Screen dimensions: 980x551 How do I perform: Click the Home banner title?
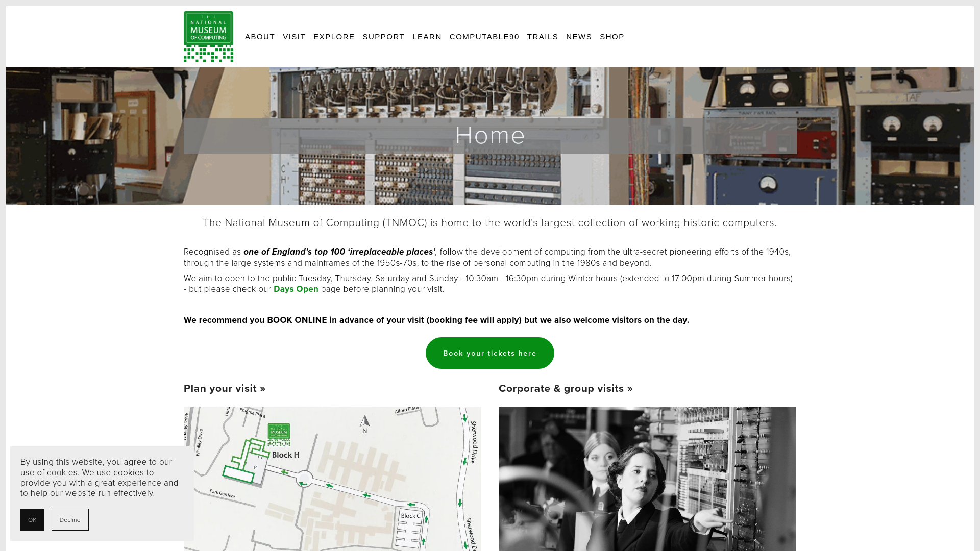click(x=490, y=136)
